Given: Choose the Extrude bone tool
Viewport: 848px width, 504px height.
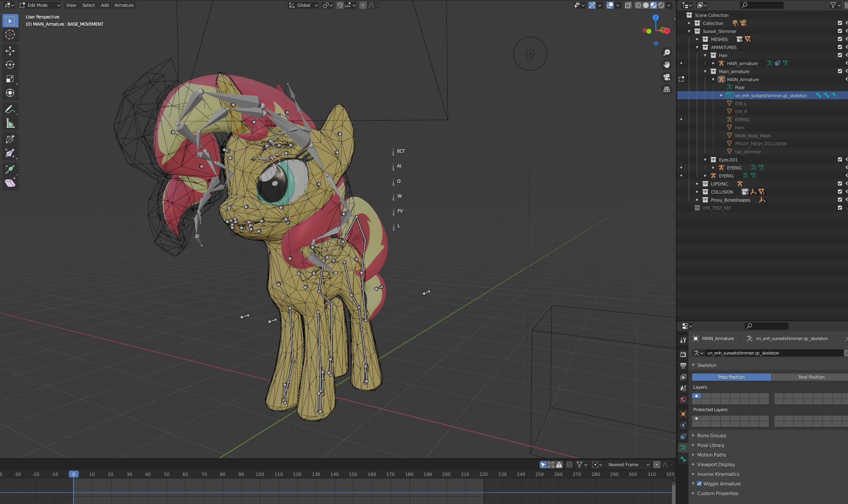Looking at the screenshot, I should coord(10,169).
